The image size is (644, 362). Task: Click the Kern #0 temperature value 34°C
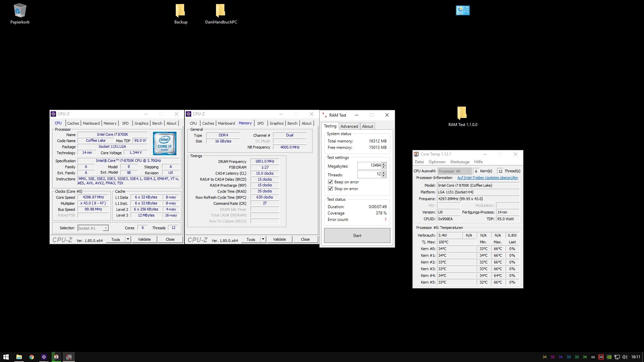tap(456, 249)
